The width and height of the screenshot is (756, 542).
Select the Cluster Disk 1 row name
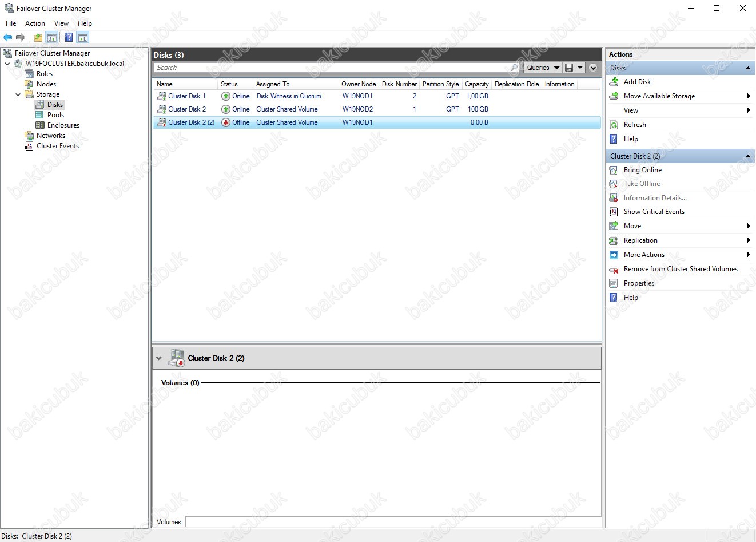[187, 96]
